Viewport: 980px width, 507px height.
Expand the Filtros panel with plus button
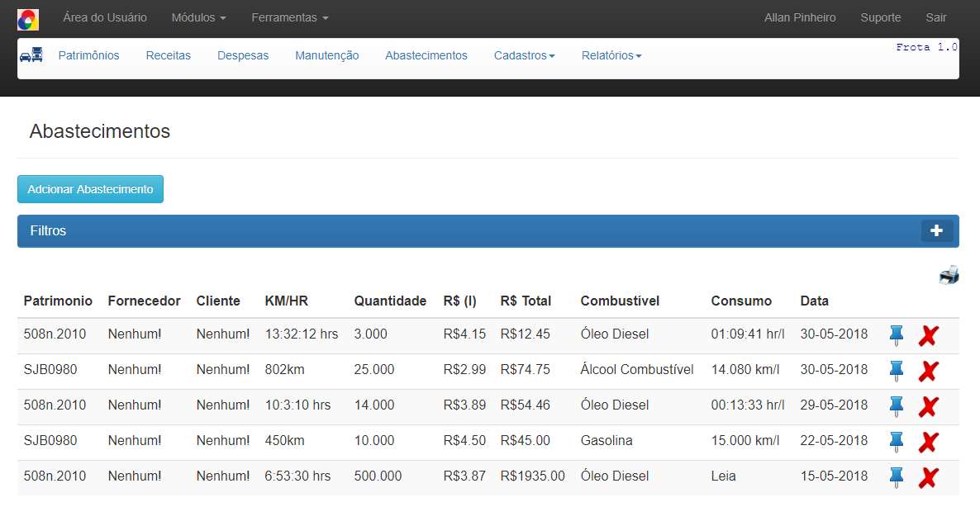pyautogui.click(x=936, y=231)
